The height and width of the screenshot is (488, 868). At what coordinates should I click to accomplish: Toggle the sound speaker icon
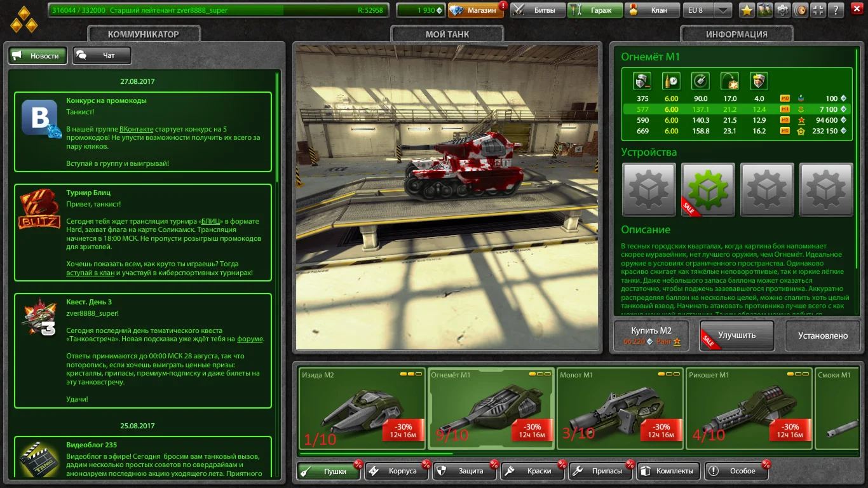click(801, 10)
